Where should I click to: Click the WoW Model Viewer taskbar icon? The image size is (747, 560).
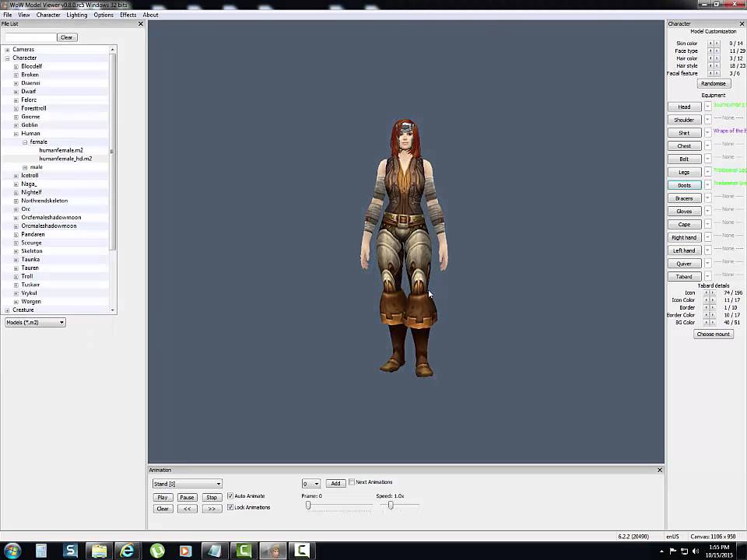pos(273,551)
